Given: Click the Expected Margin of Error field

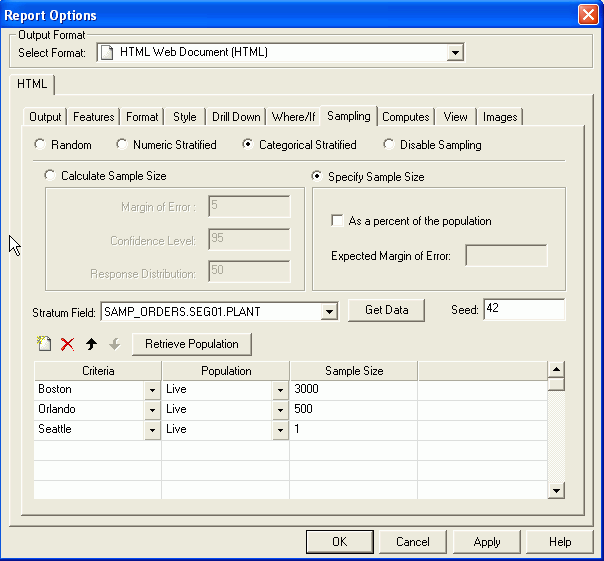Looking at the screenshot, I should (x=506, y=255).
